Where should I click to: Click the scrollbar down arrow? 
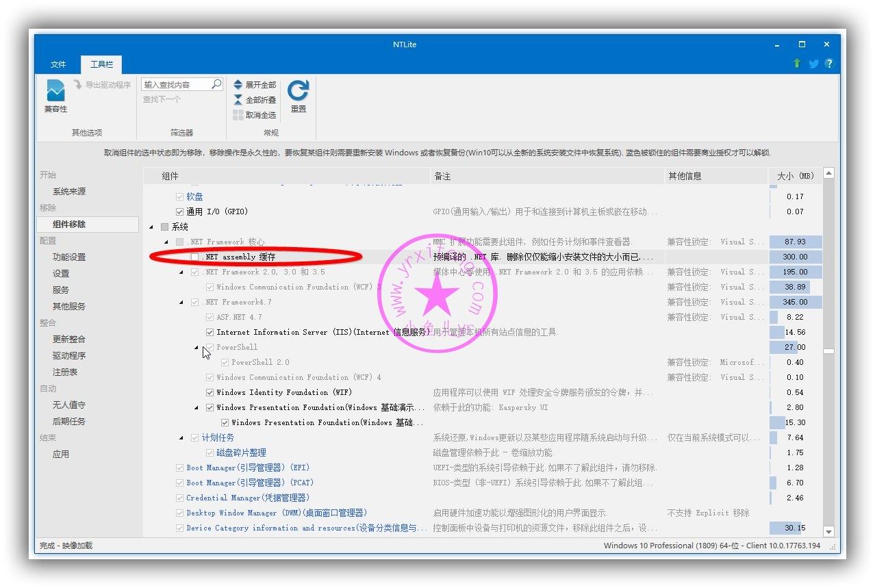pos(829,532)
